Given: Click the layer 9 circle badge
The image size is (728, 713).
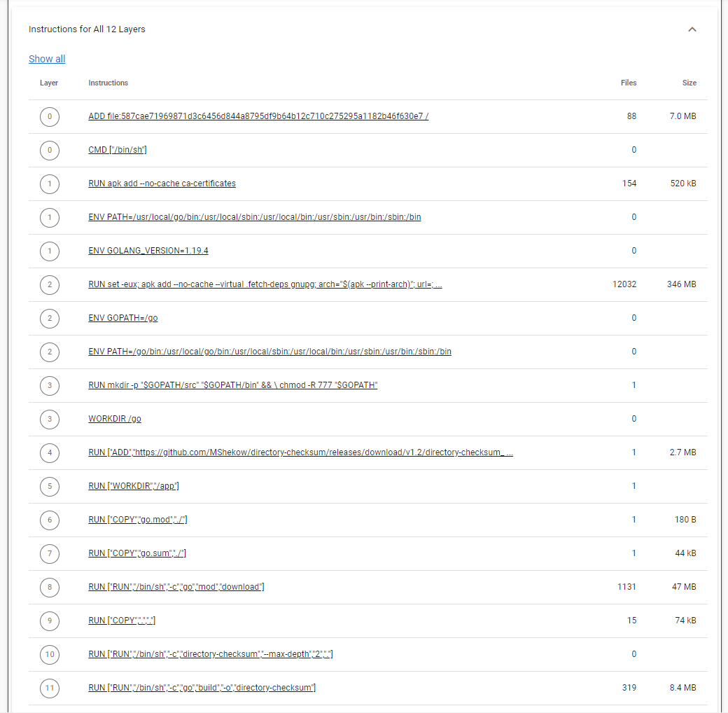Looking at the screenshot, I should (50, 621).
